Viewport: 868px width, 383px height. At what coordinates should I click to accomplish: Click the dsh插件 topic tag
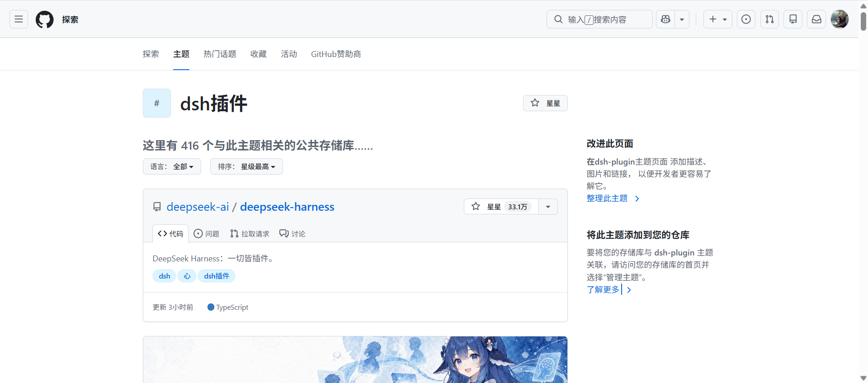(x=217, y=276)
